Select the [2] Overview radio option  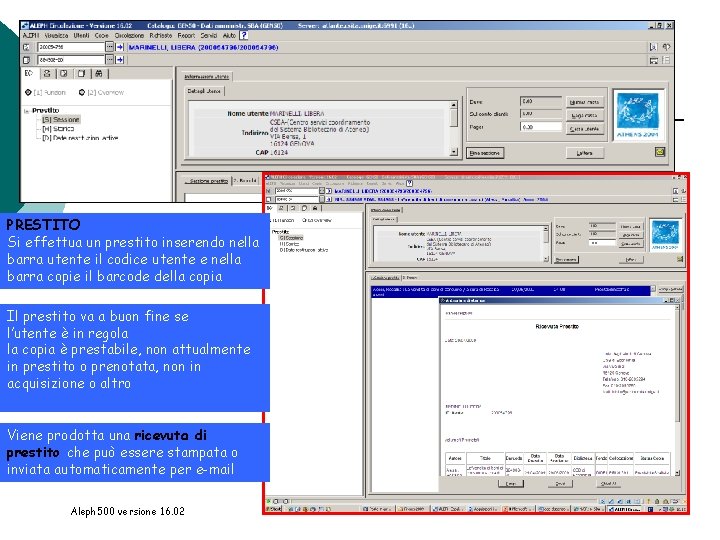coord(101,92)
